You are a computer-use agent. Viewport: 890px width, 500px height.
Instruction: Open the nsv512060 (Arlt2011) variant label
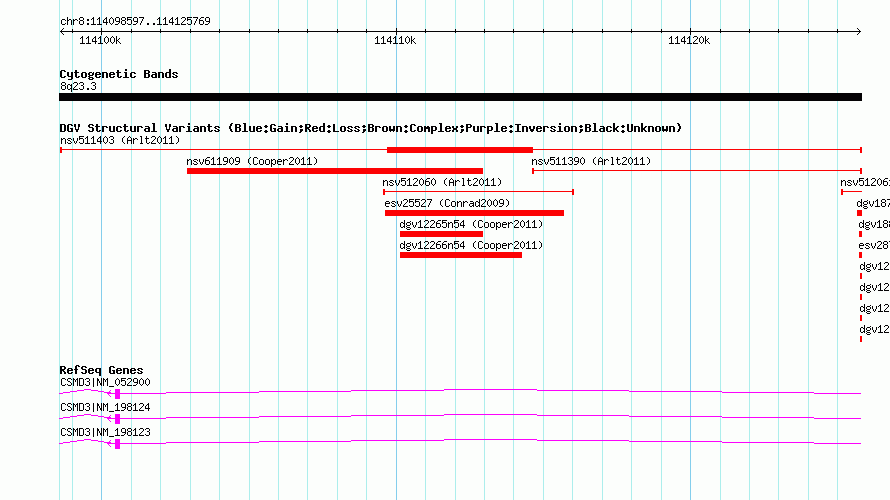point(442,182)
